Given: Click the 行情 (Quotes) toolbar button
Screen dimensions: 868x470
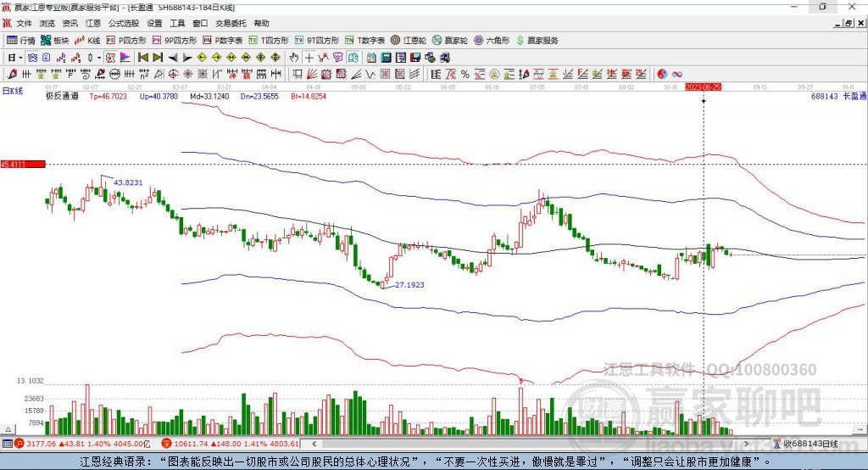Looking at the screenshot, I should 21,40.
